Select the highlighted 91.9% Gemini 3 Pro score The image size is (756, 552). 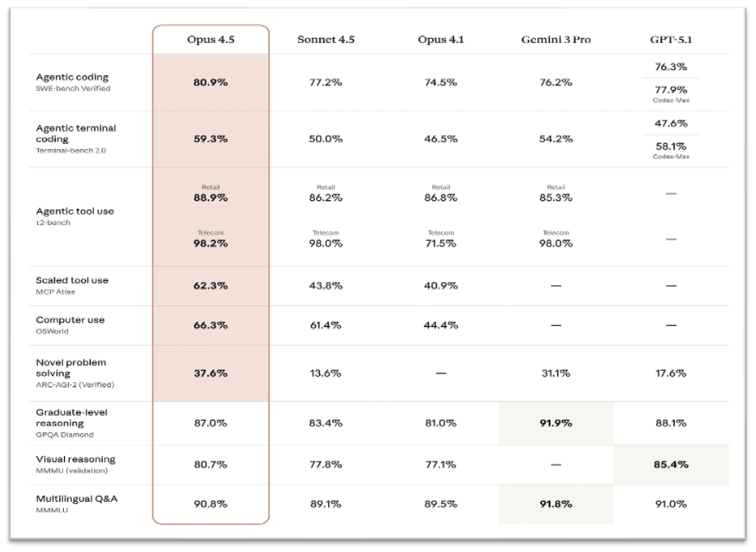click(x=556, y=423)
